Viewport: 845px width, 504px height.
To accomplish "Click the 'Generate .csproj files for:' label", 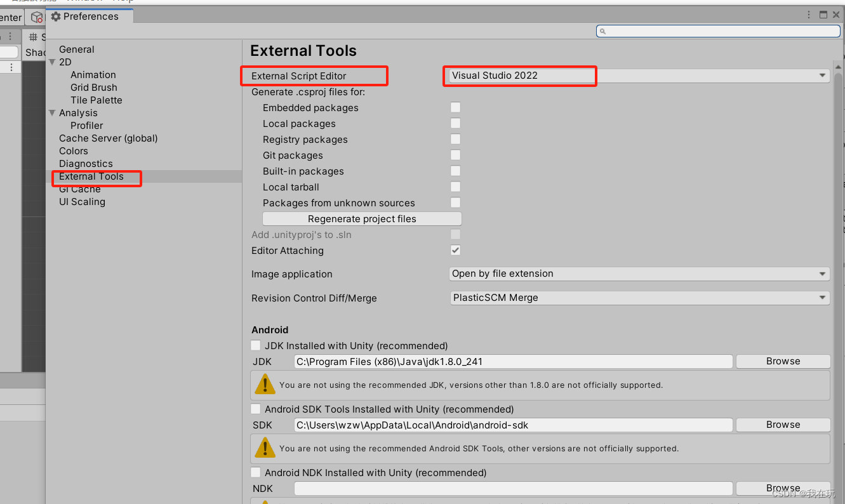I will [309, 92].
